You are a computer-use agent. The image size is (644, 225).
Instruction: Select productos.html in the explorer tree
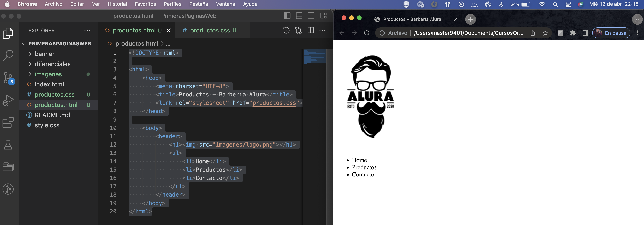[x=59, y=105]
